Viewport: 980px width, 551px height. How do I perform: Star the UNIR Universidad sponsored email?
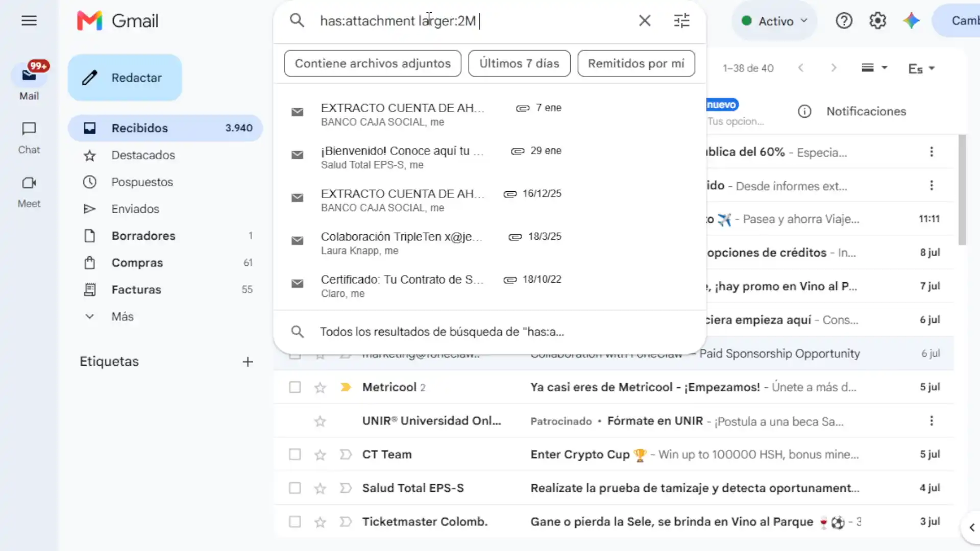tap(320, 421)
